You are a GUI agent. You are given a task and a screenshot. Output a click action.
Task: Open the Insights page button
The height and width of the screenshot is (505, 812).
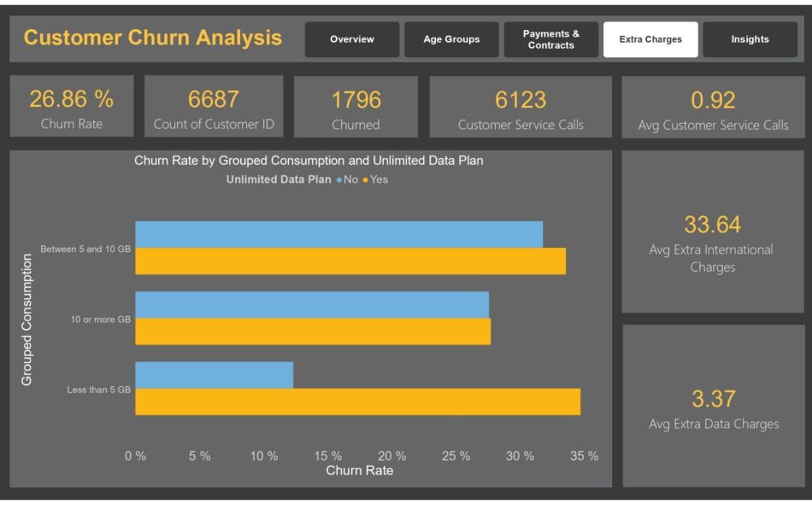tap(750, 39)
